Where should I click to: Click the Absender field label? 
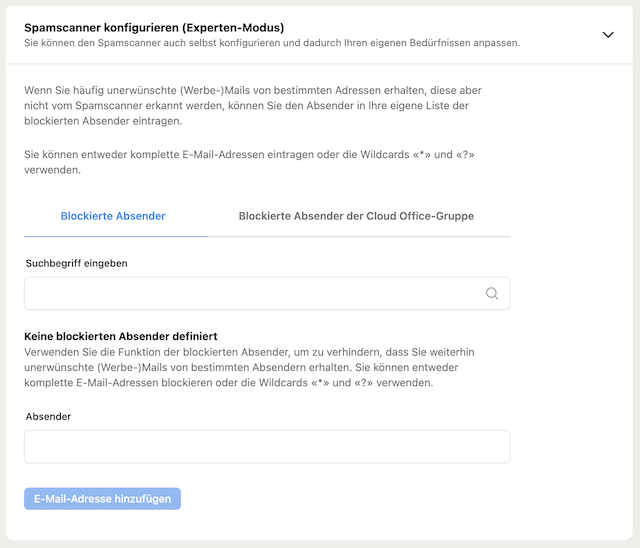tap(48, 416)
